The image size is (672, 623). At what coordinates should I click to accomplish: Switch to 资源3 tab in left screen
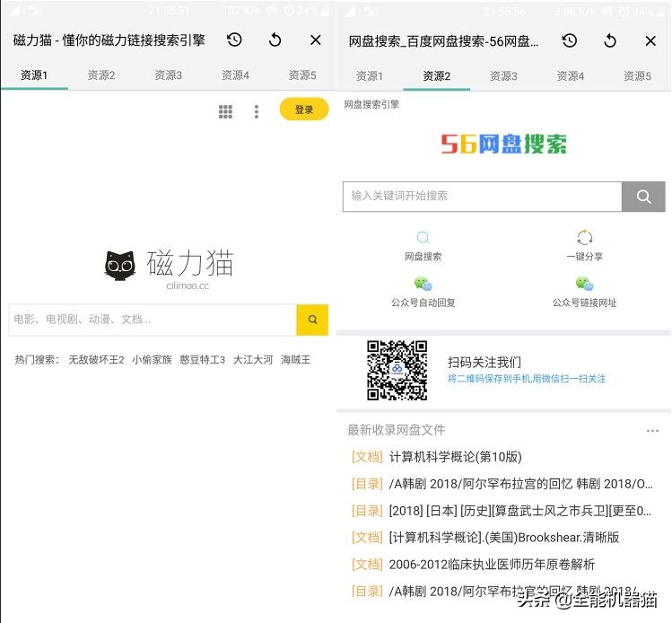point(168,75)
